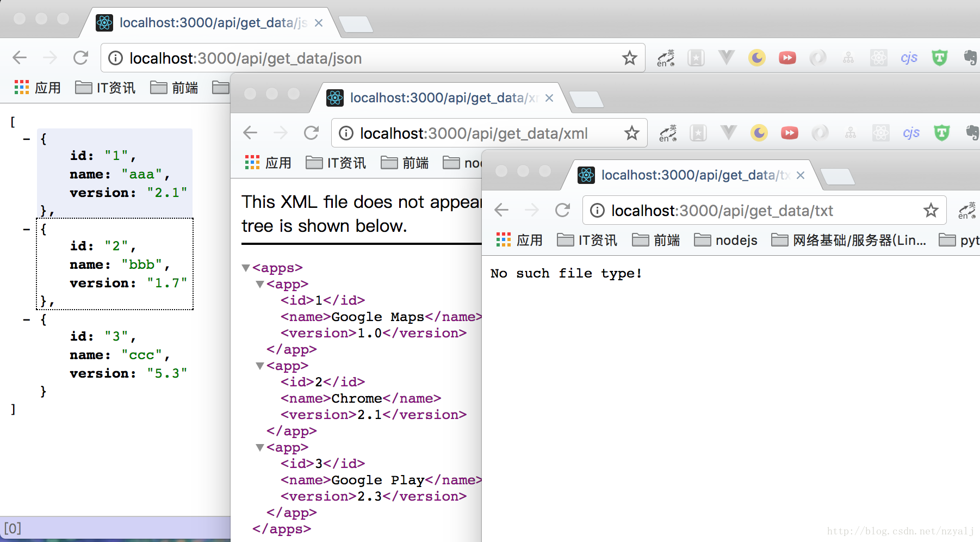Reload the txt window page

[x=562, y=210]
